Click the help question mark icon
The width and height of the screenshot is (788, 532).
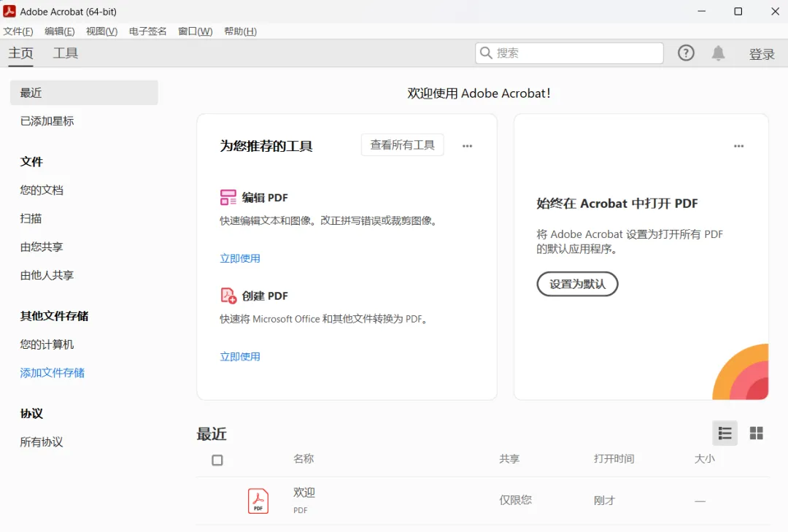point(686,53)
